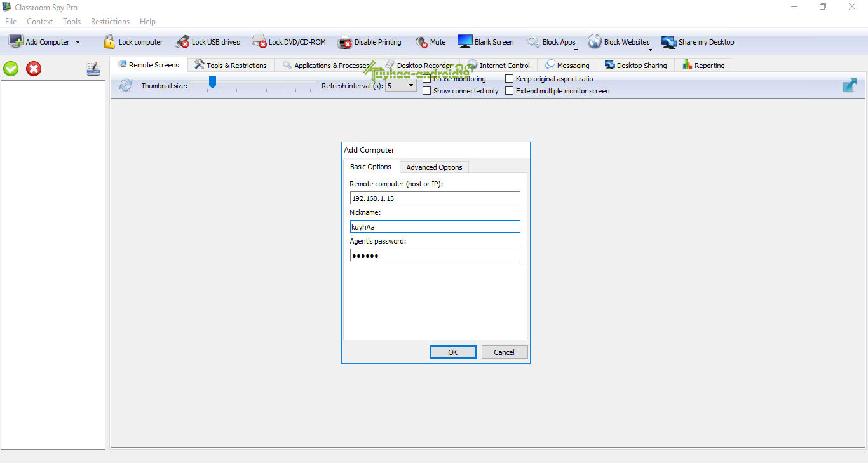This screenshot has width=868, height=463.
Task: Switch to the Tools & Restrictions tab
Action: point(231,65)
